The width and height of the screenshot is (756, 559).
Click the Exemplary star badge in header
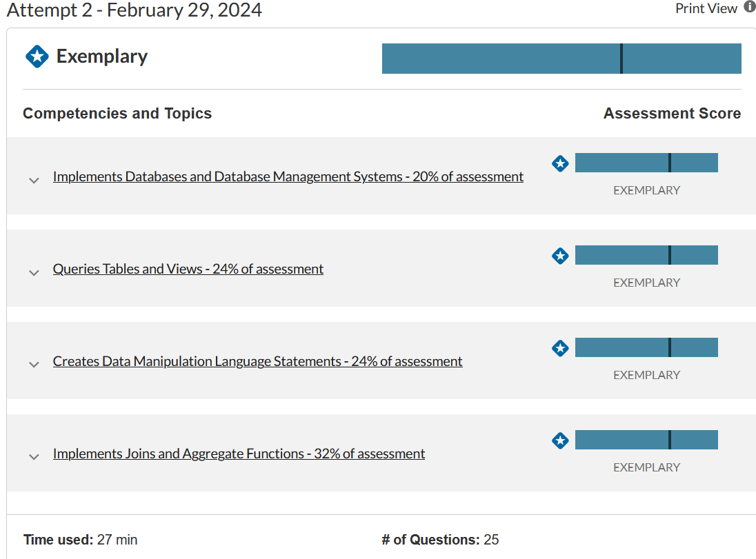tap(37, 57)
